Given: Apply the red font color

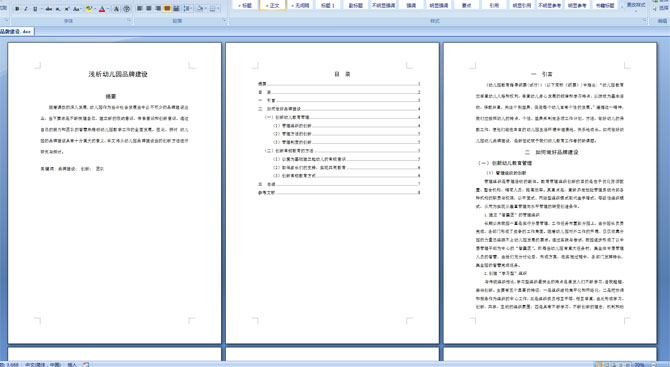Looking at the screenshot, I should 102,9.
